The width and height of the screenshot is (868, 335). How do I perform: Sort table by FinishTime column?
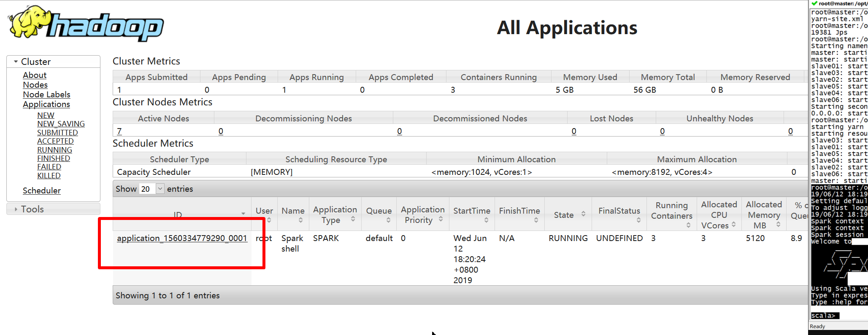(x=519, y=214)
